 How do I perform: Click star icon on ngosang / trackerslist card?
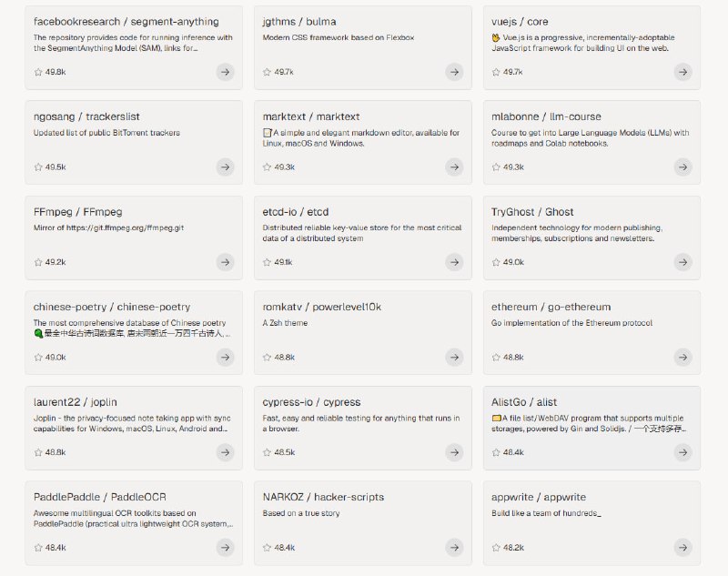pos(38,167)
